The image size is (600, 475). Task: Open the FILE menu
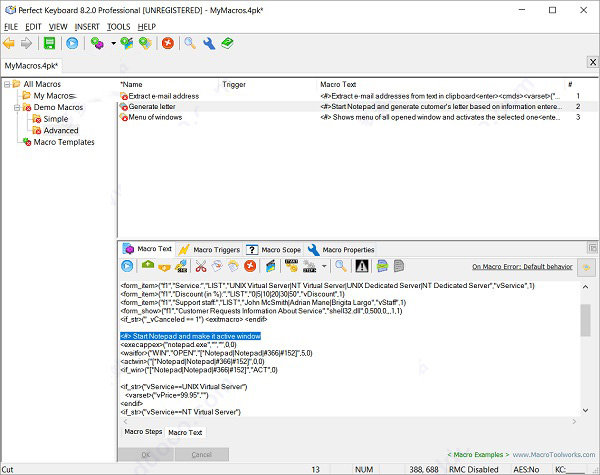pos(11,27)
